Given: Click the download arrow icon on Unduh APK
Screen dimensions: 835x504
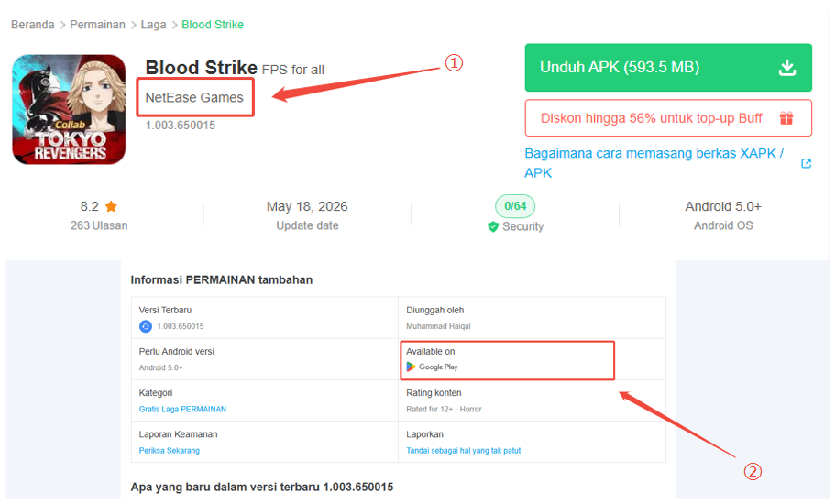Looking at the screenshot, I should [787, 68].
